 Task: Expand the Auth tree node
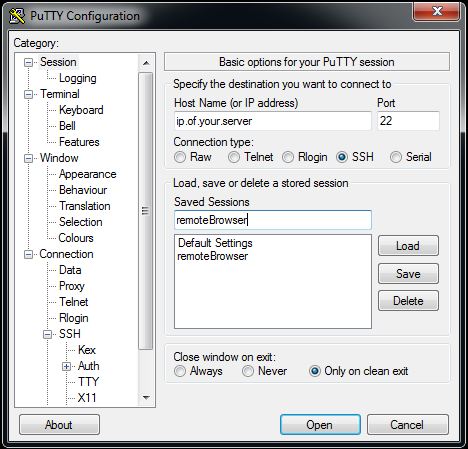coord(66,367)
